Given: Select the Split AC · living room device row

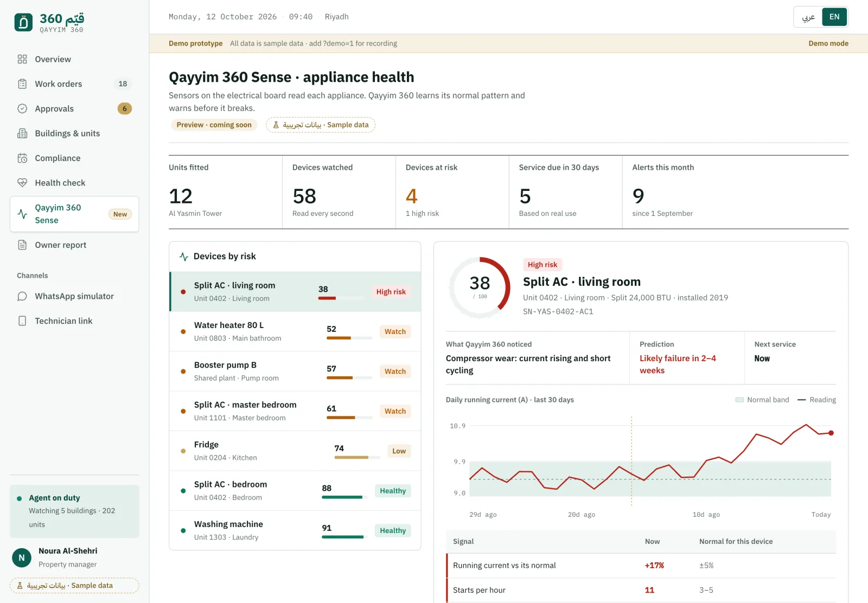Looking at the screenshot, I should click(295, 292).
